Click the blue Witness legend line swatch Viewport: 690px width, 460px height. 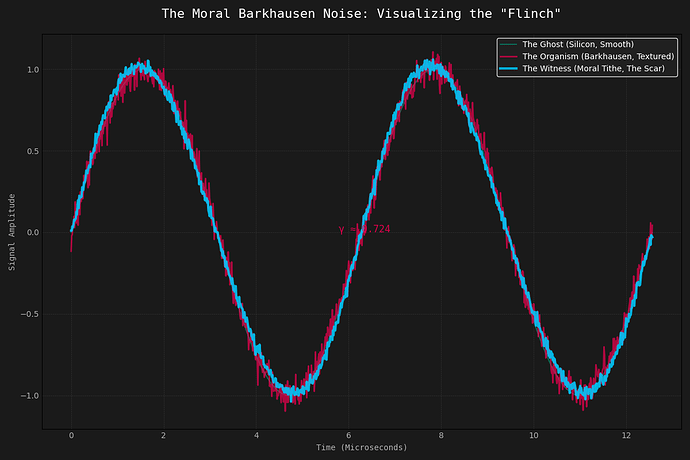(509, 68)
